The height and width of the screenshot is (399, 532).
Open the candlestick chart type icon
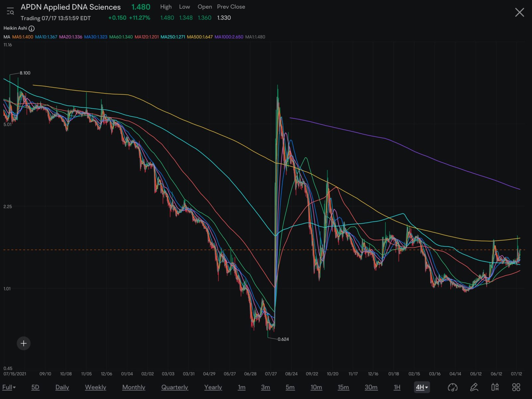[495, 387]
